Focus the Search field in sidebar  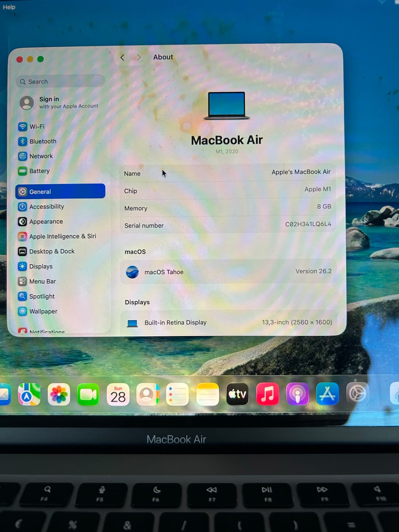tap(61, 81)
